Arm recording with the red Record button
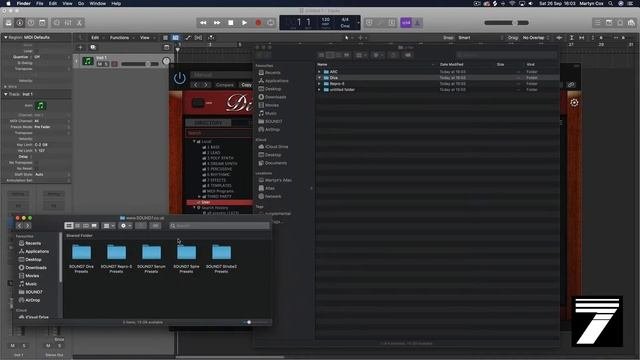640x360 pixels. tap(258, 23)
